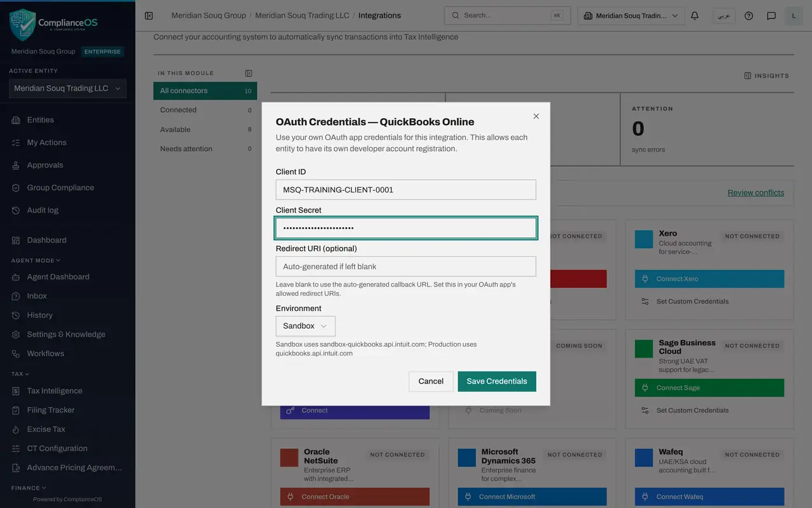Focus the Client Secret field

coord(406,228)
